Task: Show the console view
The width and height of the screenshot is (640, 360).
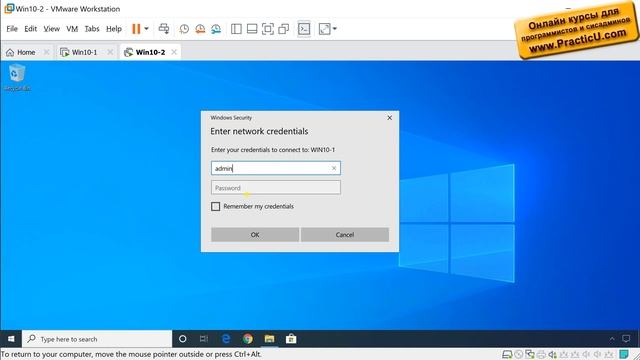Action: pos(304,29)
